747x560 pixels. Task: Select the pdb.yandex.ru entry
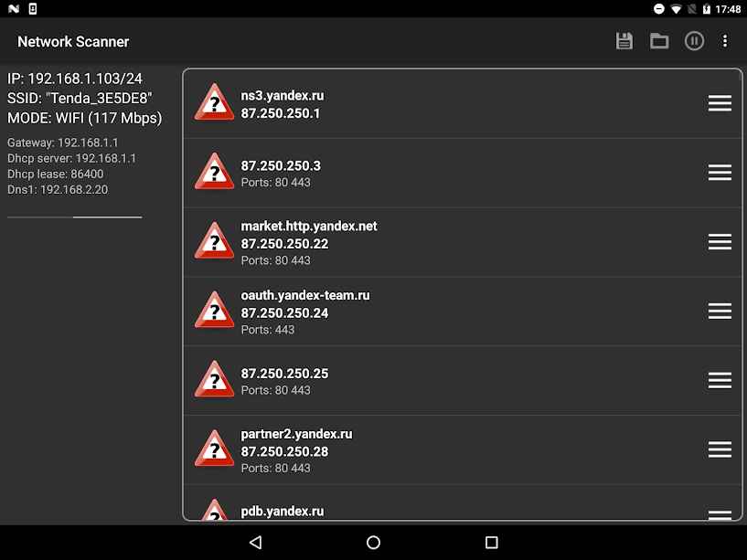pyautogui.click(x=462, y=502)
